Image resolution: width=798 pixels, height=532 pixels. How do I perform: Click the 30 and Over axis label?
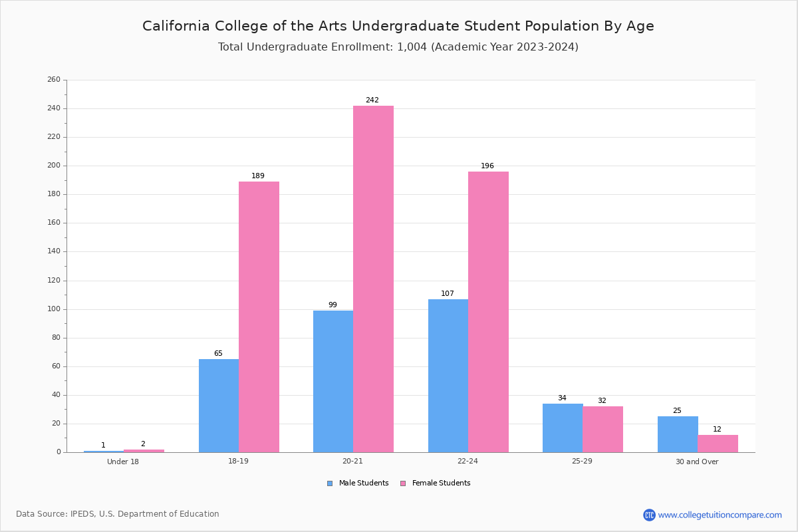click(x=697, y=462)
